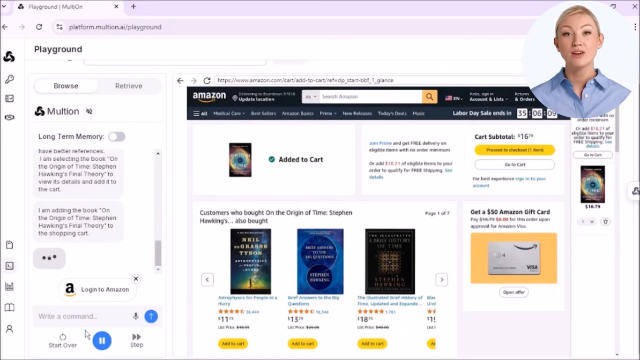Click the Search Amazon input box
The height and width of the screenshot is (360, 640).
371,97
